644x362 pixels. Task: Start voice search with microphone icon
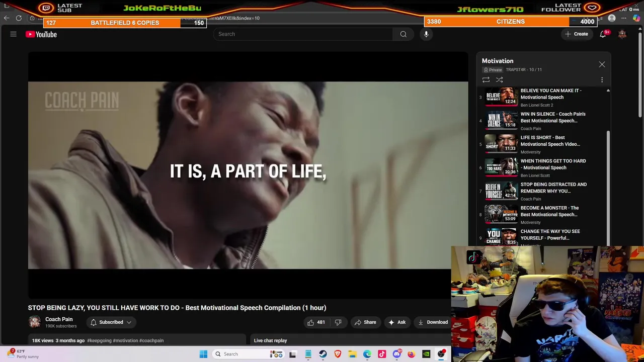426,34
